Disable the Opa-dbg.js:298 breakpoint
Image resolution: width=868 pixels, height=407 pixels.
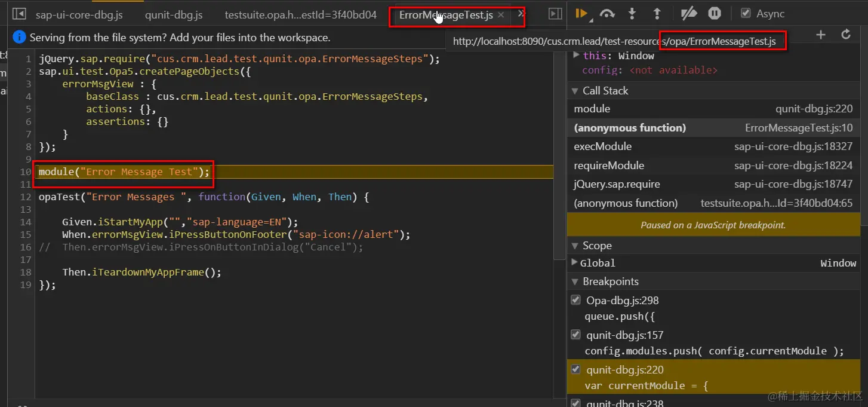coord(575,300)
